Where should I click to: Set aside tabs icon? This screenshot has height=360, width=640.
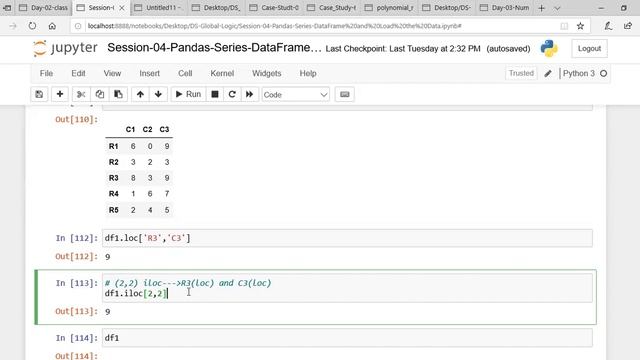click(x=7, y=8)
